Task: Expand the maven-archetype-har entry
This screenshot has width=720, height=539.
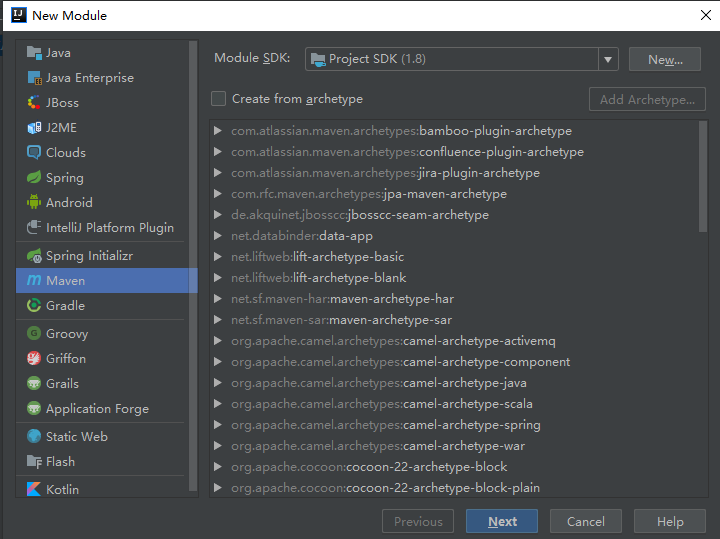Action: click(x=218, y=299)
